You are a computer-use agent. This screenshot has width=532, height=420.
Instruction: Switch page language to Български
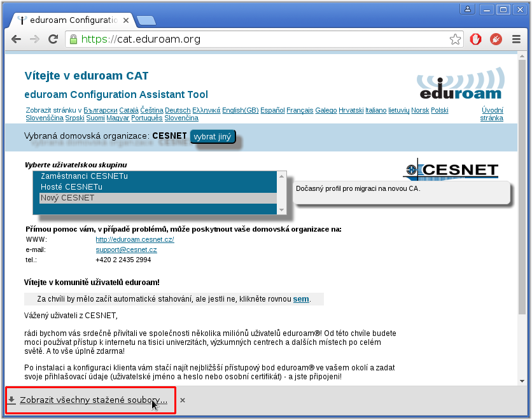[101, 110]
